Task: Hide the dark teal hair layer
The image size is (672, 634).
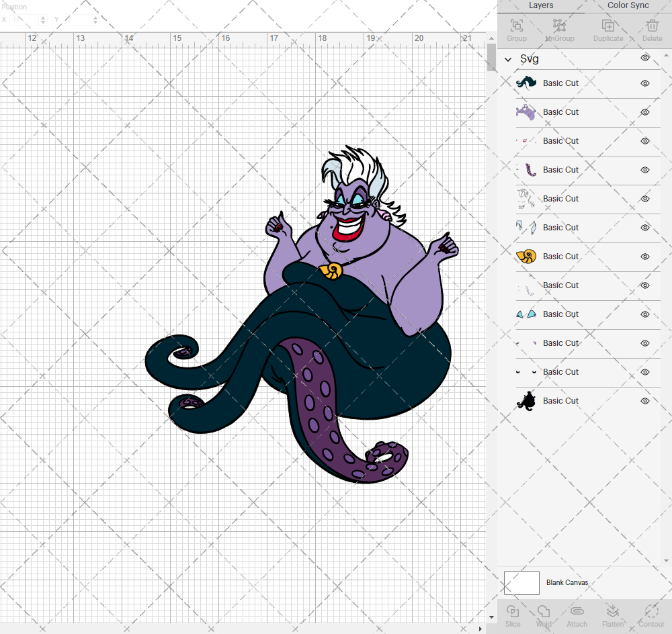Action: pyautogui.click(x=645, y=83)
